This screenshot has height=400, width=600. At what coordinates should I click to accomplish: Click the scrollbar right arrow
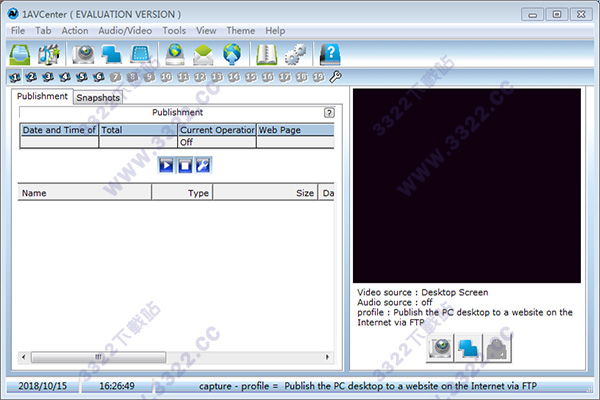coord(327,357)
